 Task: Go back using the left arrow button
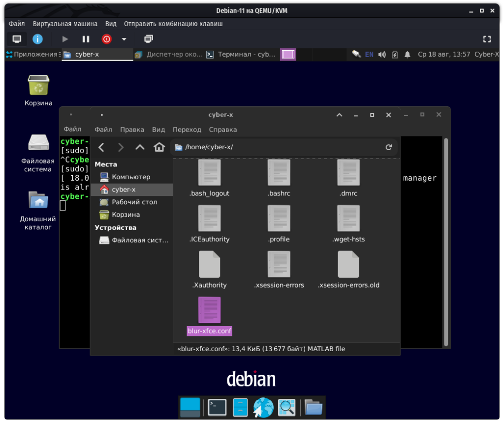101,147
